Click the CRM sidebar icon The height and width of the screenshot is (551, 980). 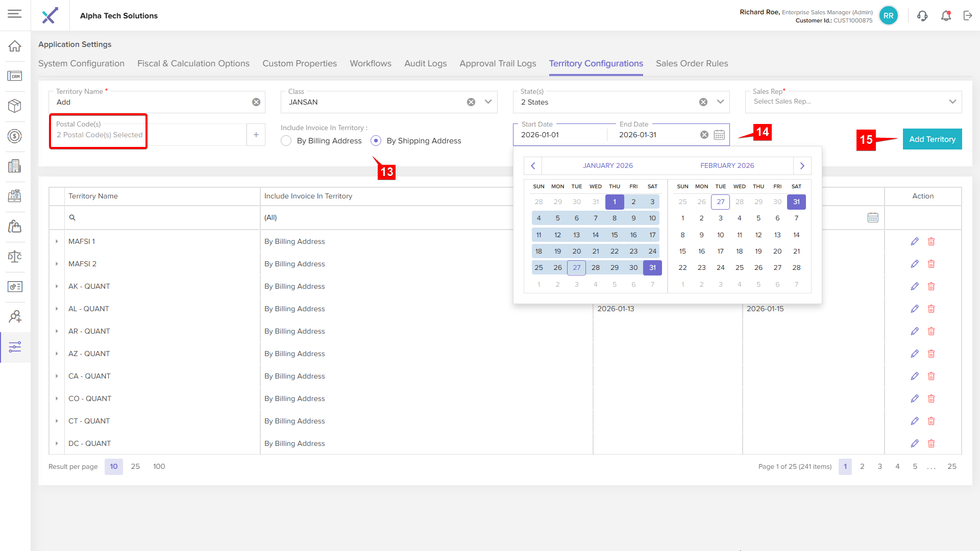tap(15, 77)
